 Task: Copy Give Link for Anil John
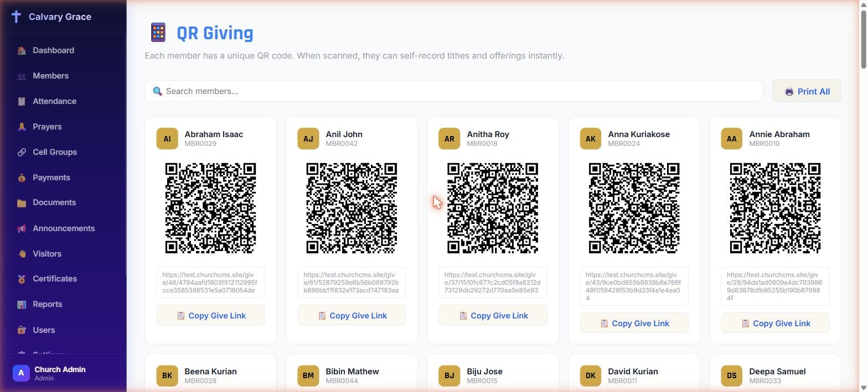pyautogui.click(x=352, y=315)
